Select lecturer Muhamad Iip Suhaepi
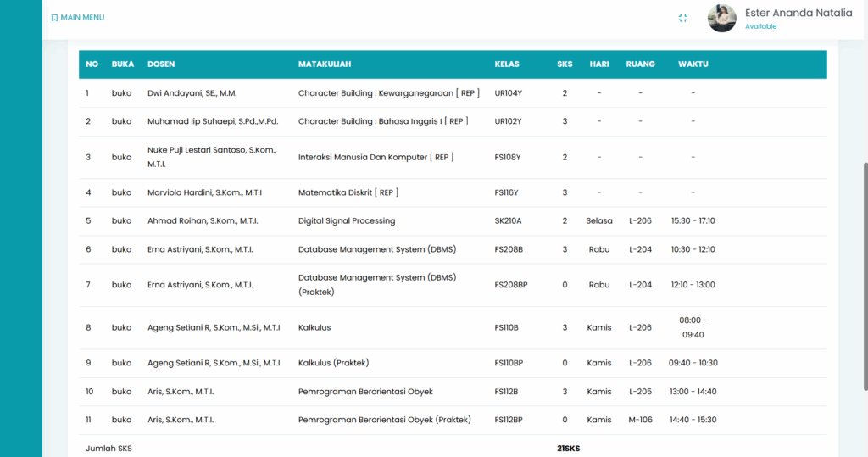 (x=213, y=121)
